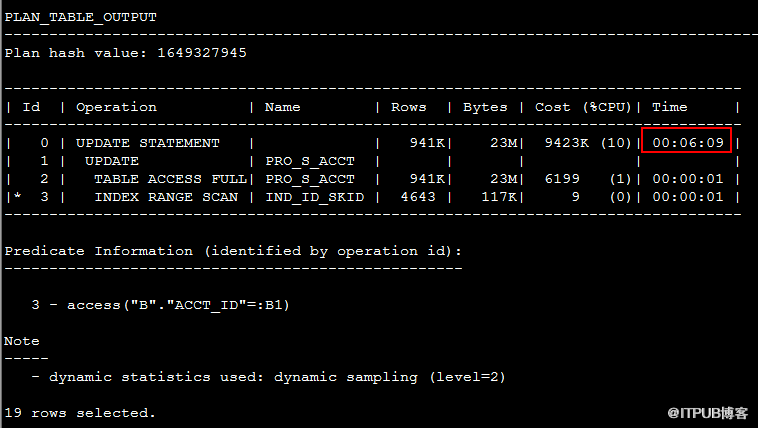The image size is (758, 428).
Task: Click the Rows column header
Action: [x=408, y=107]
